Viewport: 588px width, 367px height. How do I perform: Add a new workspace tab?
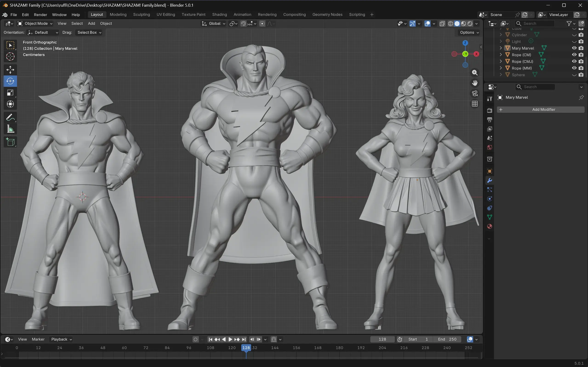[372, 14]
